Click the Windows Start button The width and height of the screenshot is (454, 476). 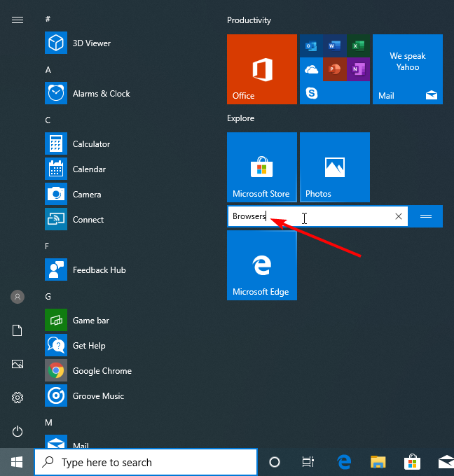pos(17,462)
